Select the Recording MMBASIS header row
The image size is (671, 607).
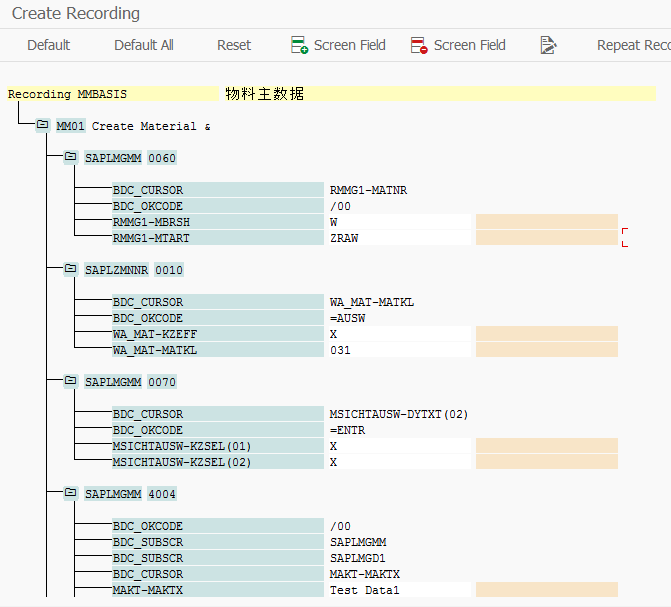pos(113,94)
